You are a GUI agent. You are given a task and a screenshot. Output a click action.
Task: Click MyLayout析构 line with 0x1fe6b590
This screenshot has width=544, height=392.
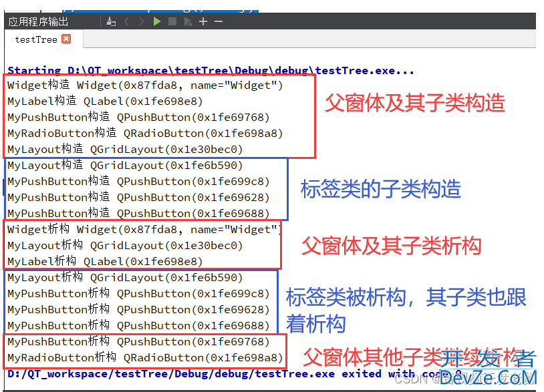click(x=125, y=277)
